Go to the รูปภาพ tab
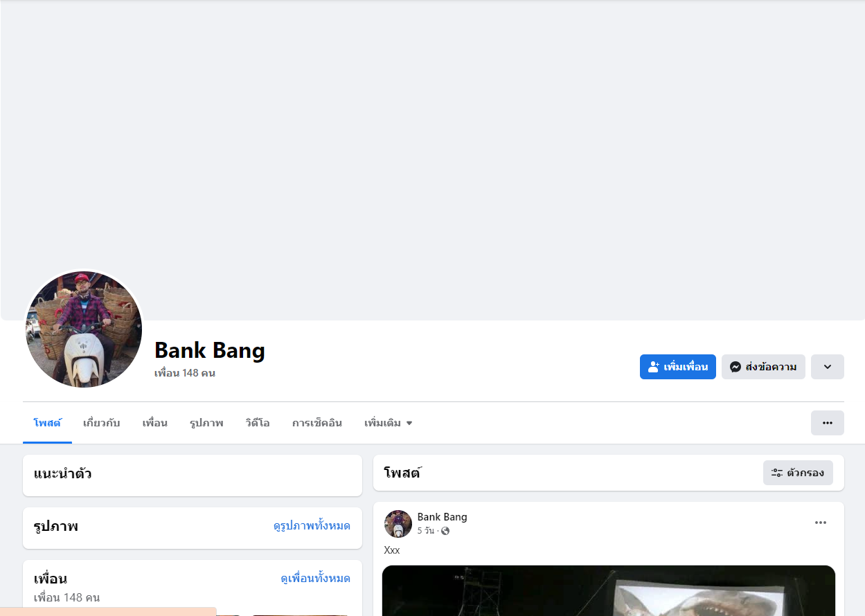Viewport: 865px width, 616px height. click(x=206, y=423)
